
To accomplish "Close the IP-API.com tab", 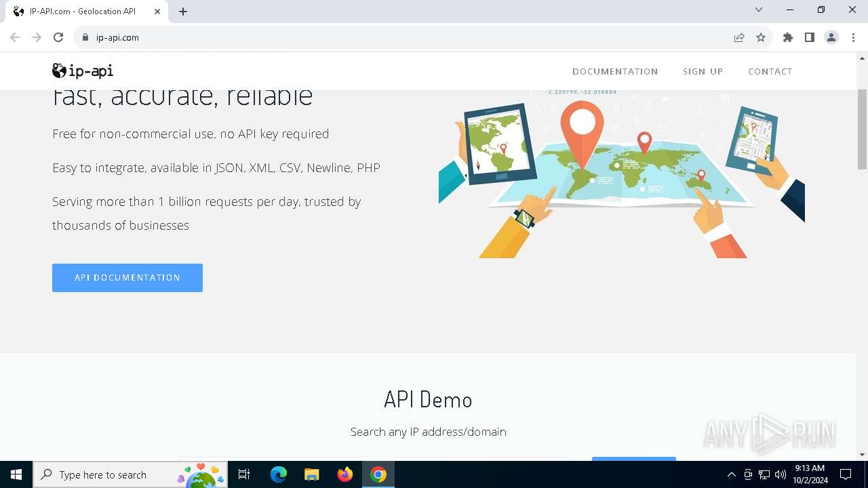I will pyautogui.click(x=157, y=12).
